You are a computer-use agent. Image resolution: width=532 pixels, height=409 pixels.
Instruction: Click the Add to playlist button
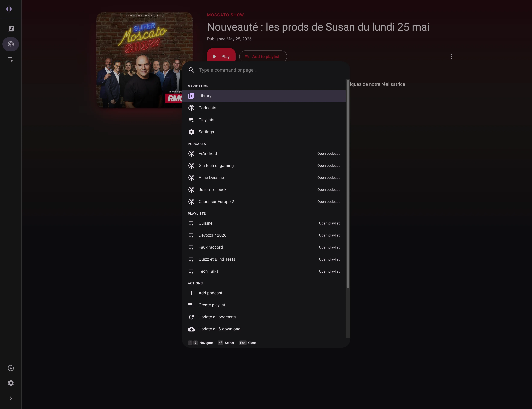[263, 56]
